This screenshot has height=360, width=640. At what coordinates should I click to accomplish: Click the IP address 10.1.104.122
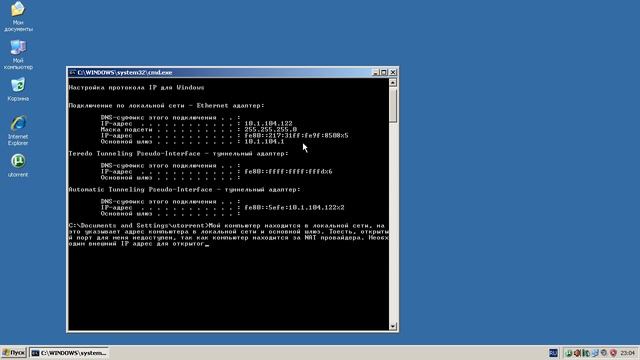268,123
